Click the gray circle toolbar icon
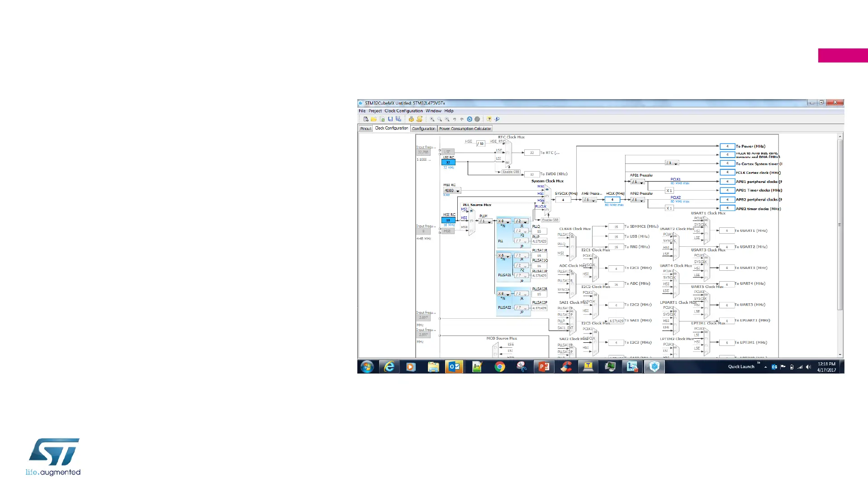 pos(477,119)
